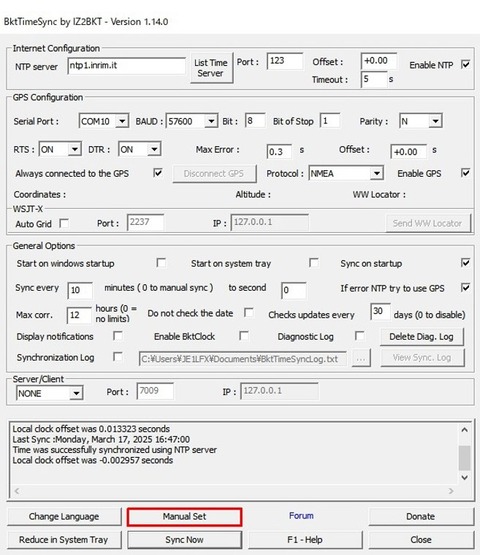
Task: Click the Delete Diag. Log button
Action: pyautogui.click(x=422, y=337)
